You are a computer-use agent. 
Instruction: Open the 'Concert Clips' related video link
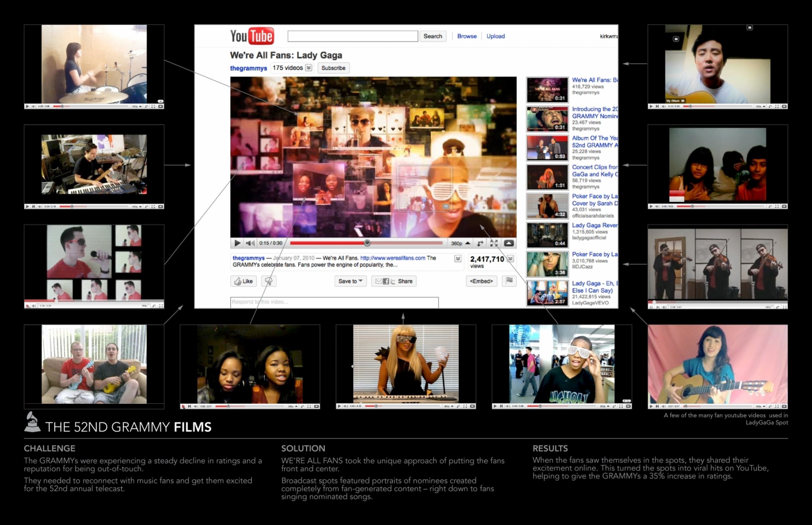(x=594, y=170)
